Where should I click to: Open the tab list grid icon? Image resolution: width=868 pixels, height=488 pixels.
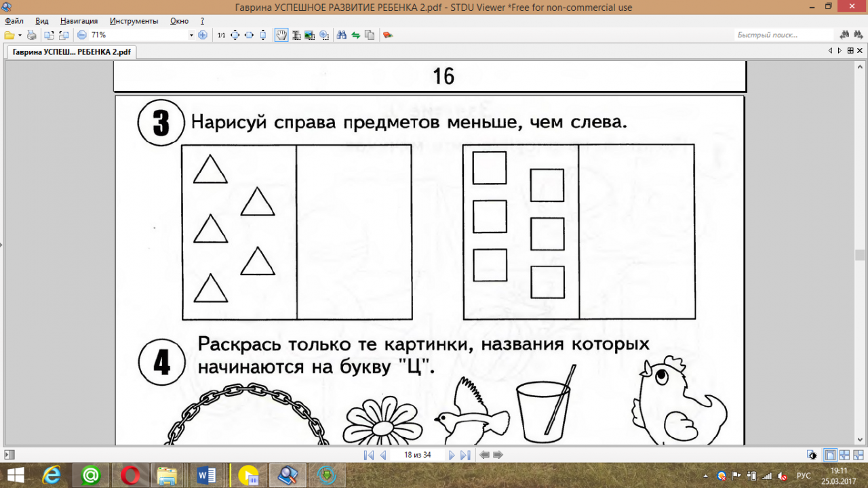tap(850, 51)
